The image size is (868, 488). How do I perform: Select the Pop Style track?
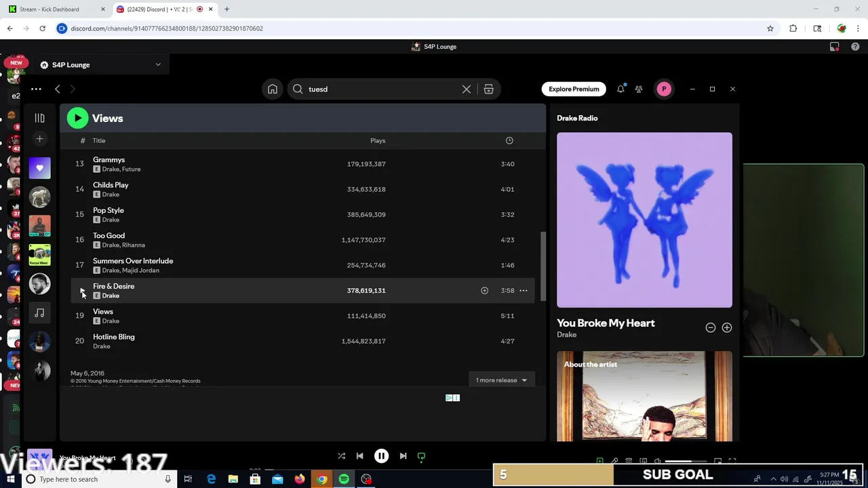coord(302,214)
